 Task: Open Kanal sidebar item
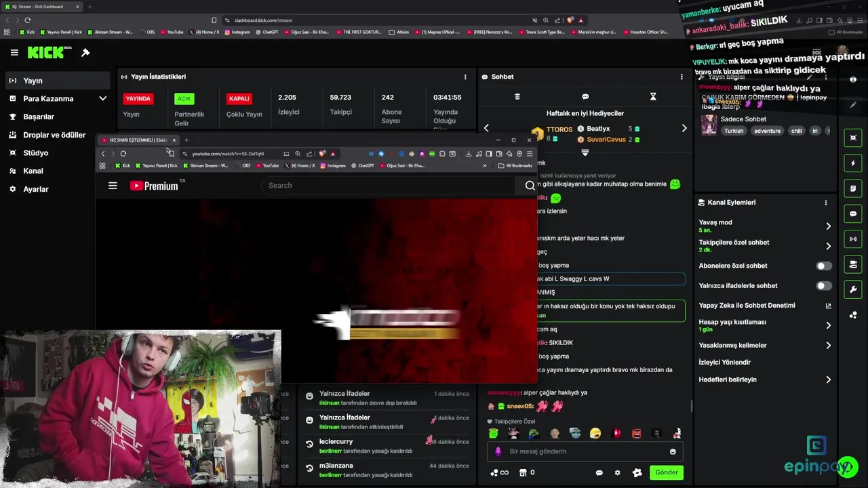click(56, 171)
